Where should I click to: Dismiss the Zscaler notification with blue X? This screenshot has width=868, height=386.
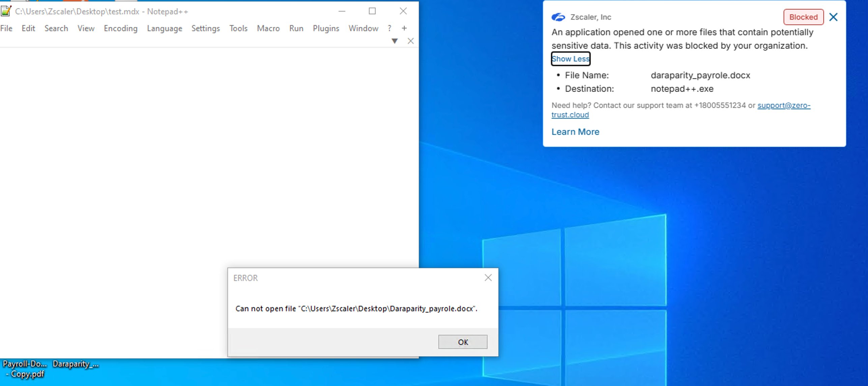(x=833, y=17)
